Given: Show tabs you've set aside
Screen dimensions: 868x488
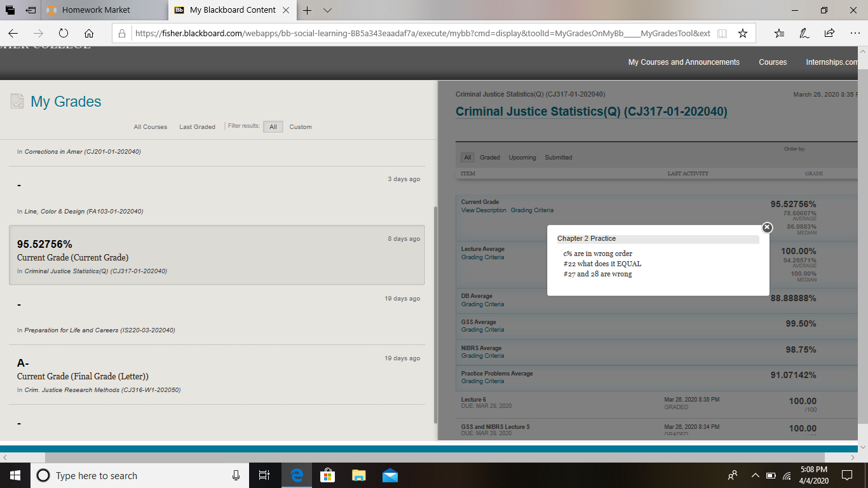Looking at the screenshot, I should (x=10, y=10).
